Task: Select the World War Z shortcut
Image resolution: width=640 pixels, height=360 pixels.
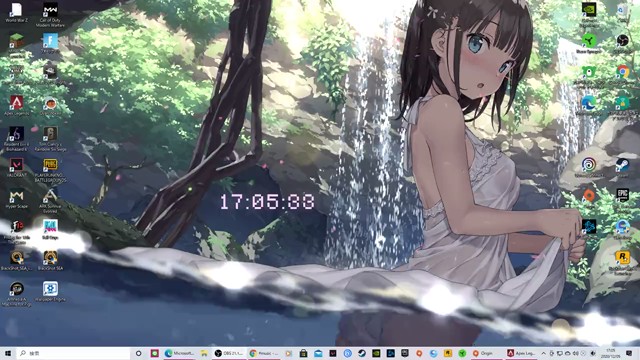Action: tap(17, 12)
